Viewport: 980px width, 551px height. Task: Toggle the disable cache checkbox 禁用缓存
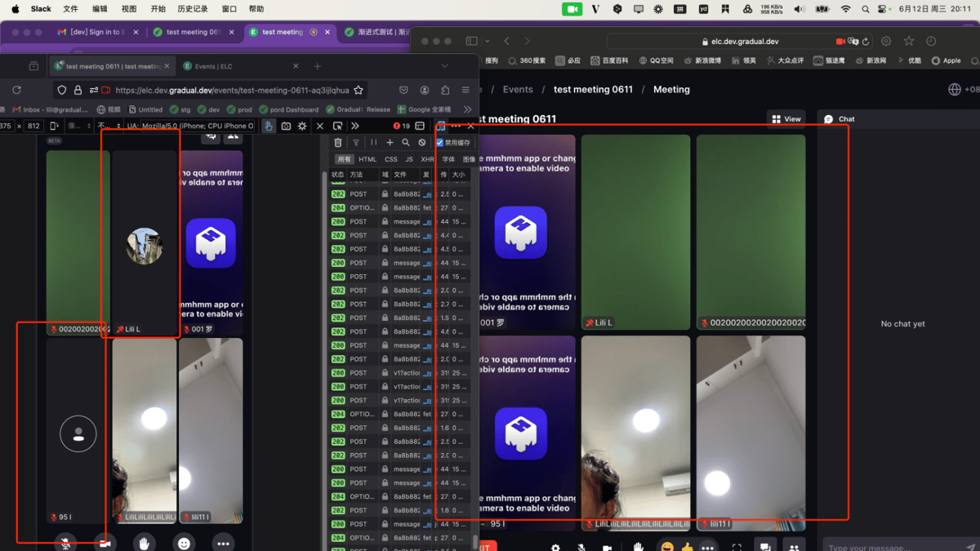439,143
